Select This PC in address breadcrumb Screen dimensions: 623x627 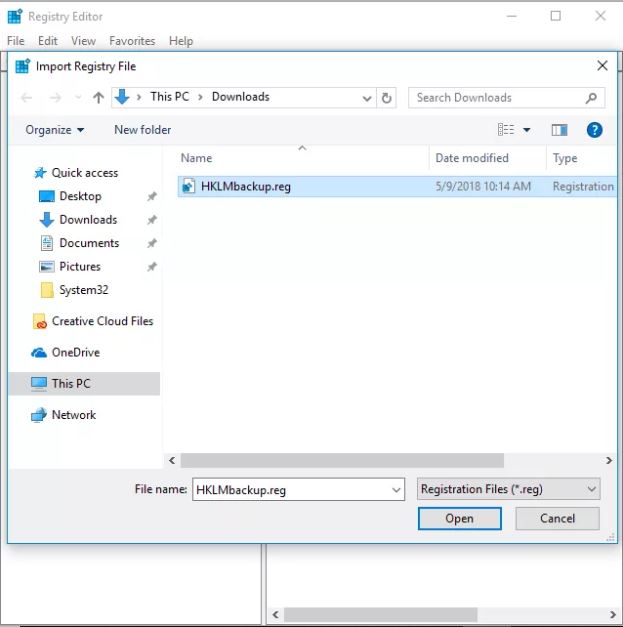pyautogui.click(x=170, y=97)
